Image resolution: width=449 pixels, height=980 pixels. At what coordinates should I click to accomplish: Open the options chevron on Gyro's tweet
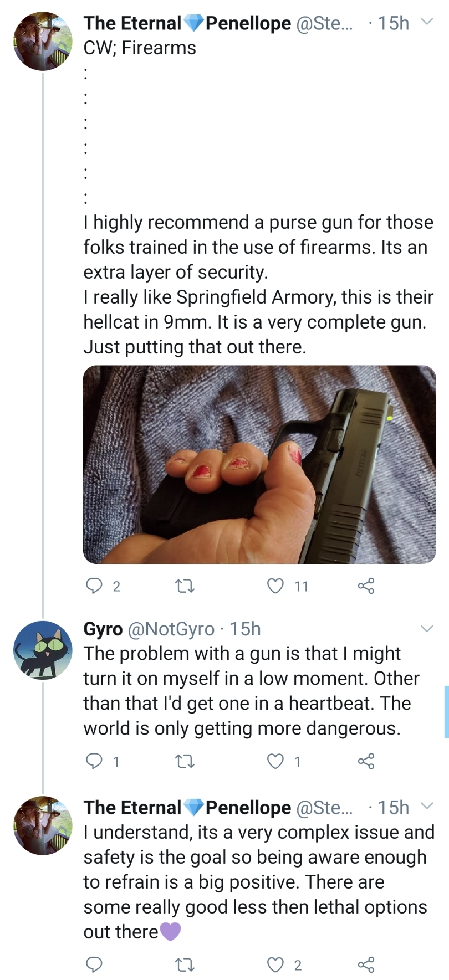tap(426, 629)
